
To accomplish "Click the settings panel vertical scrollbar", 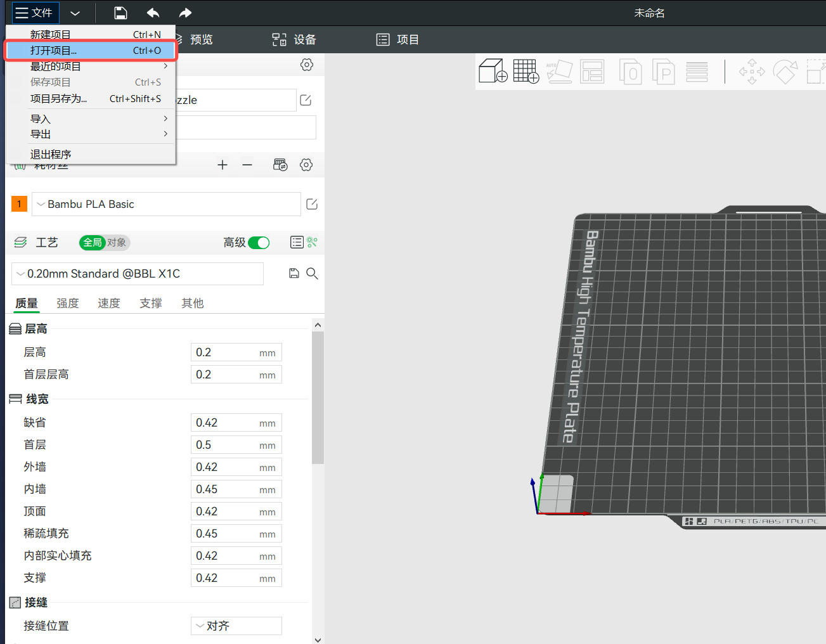I will click(318, 397).
